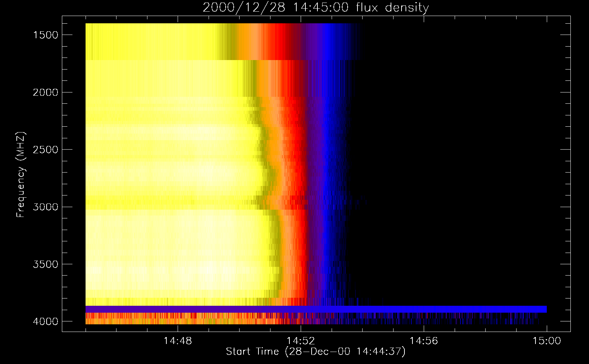The image size is (589, 364).
Task: Click the 'Start Time (28-Dec-00 14:44:37)' axis label
Action: (316, 352)
